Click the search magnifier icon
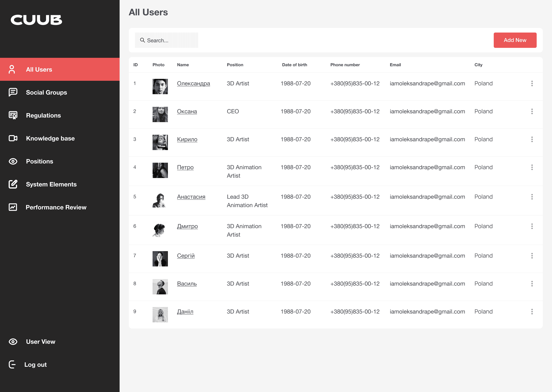This screenshot has width=552, height=392. tap(143, 40)
